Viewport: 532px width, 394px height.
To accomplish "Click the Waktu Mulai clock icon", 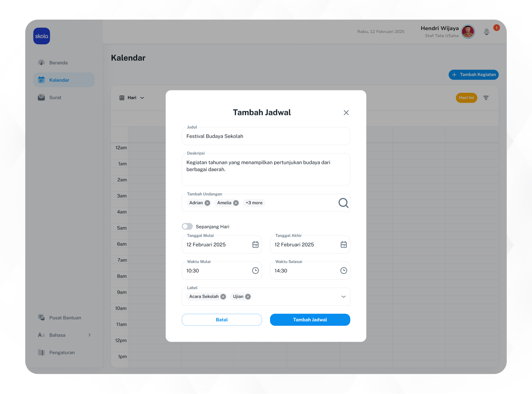I will [x=255, y=271].
